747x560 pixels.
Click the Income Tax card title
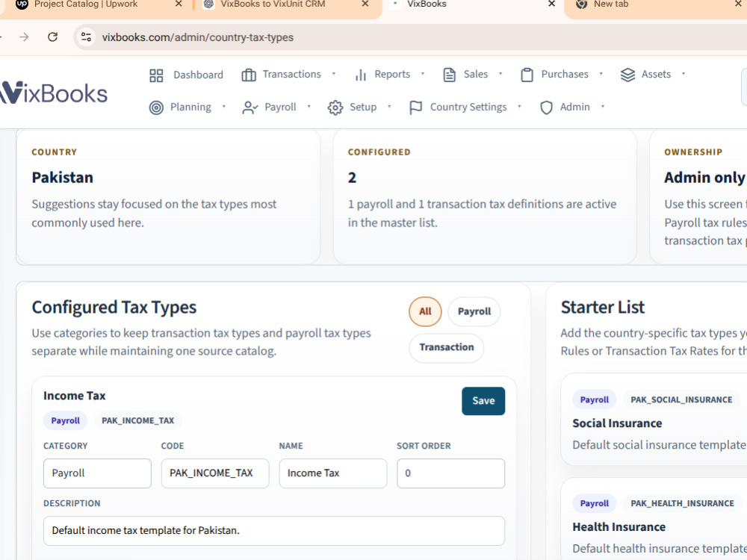[x=74, y=396]
